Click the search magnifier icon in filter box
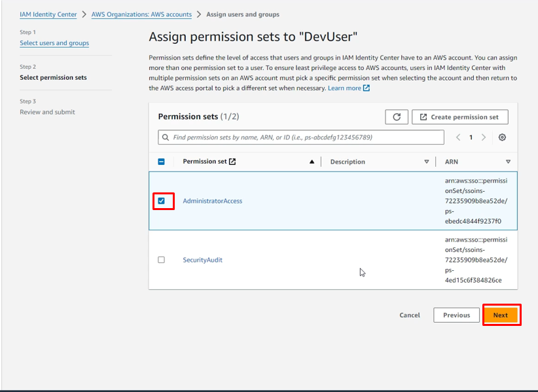The height and width of the screenshot is (392, 538). 166,137
